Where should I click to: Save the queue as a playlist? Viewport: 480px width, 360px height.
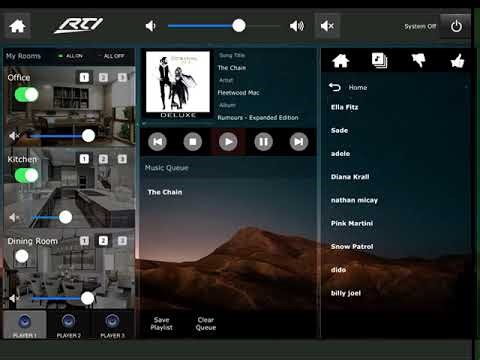161,324
